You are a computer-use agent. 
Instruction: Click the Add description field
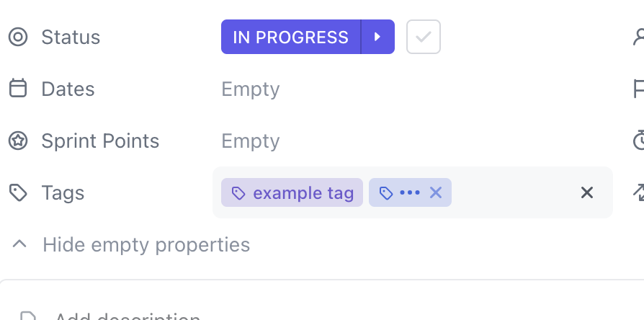pyautogui.click(x=128, y=316)
